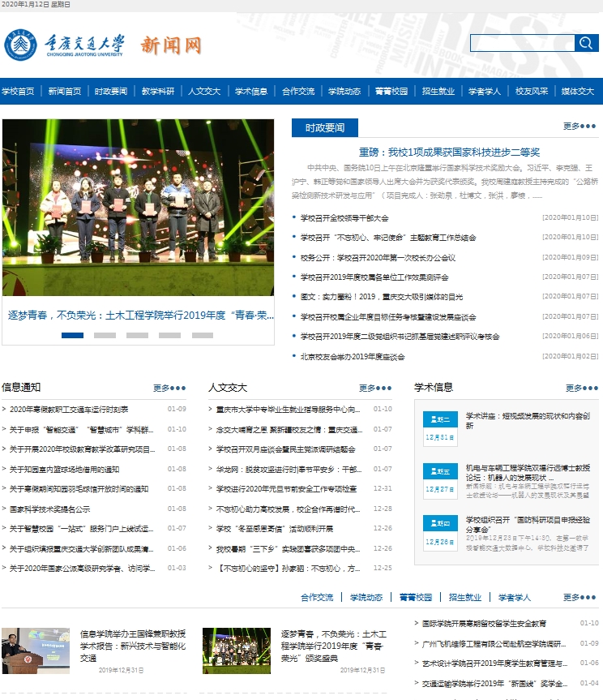This screenshot has height=700, width=603.
Task: Open 招生就业 in navigation bar
Action: (438, 91)
